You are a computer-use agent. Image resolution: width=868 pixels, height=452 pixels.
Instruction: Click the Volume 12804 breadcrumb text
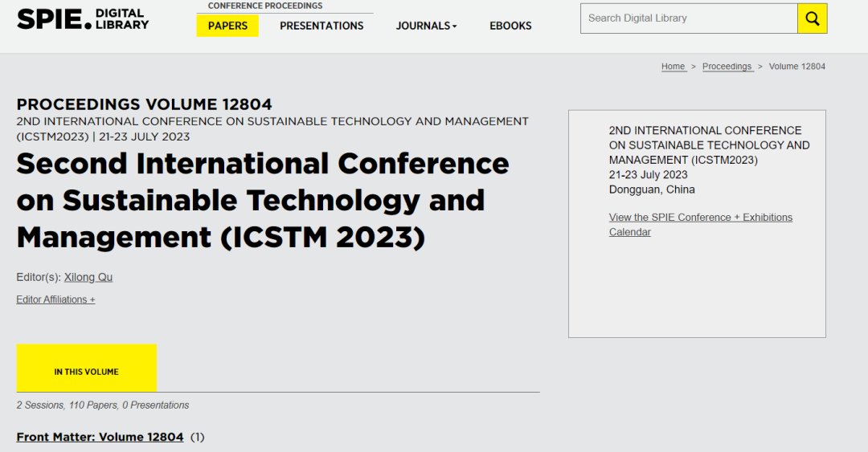(797, 67)
